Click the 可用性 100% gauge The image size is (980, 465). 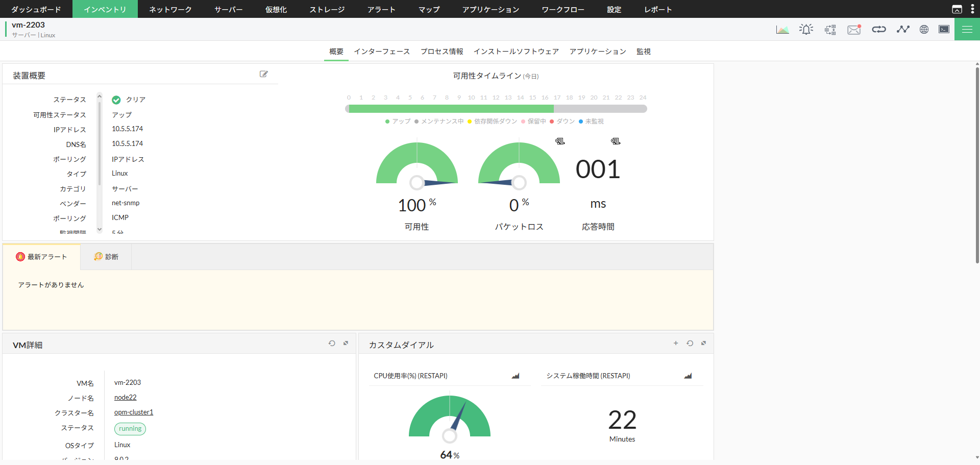click(417, 165)
